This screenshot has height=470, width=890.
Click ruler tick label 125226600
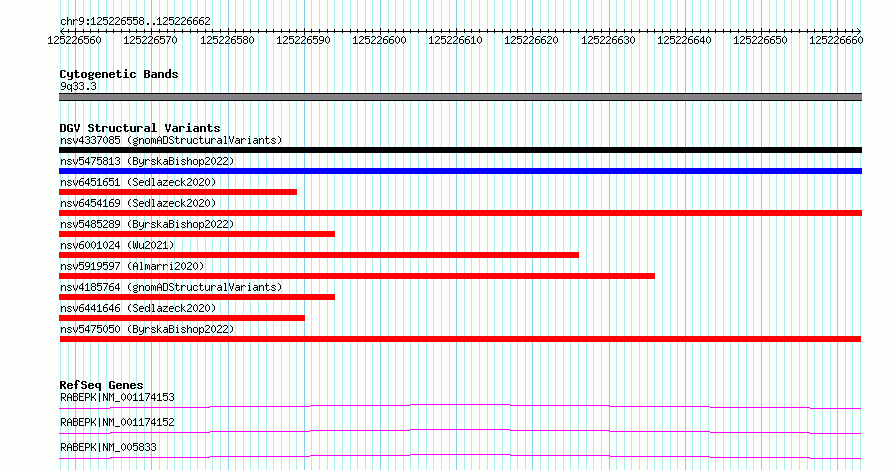[x=379, y=40]
